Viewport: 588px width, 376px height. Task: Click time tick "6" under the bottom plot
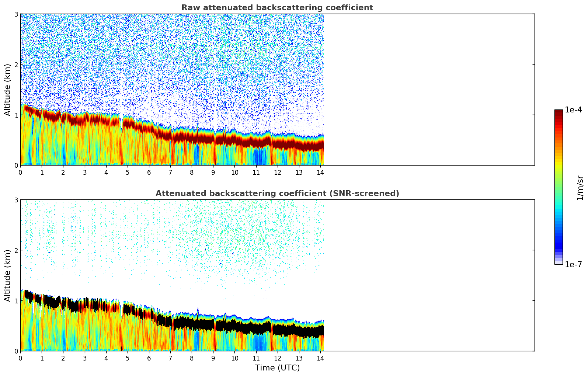click(149, 358)
